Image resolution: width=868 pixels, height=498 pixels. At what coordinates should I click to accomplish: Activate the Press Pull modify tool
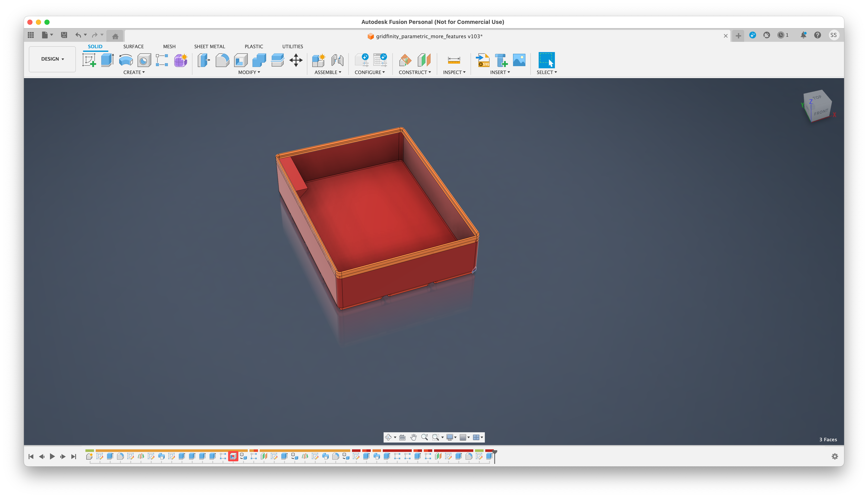(x=204, y=60)
